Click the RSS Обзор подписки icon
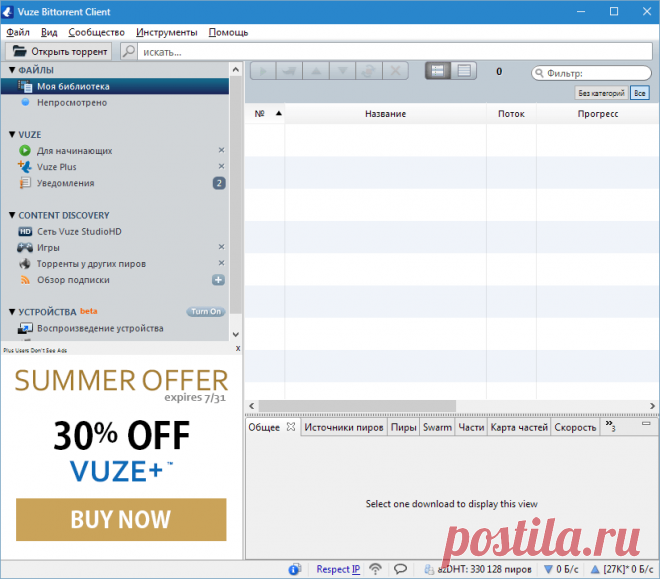Screen dimensions: 660x579 point(25,280)
